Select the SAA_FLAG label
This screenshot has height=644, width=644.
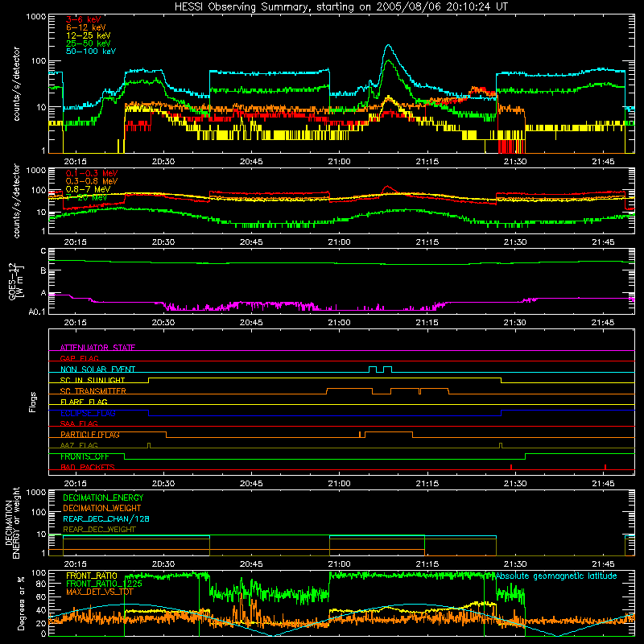pos(79,423)
